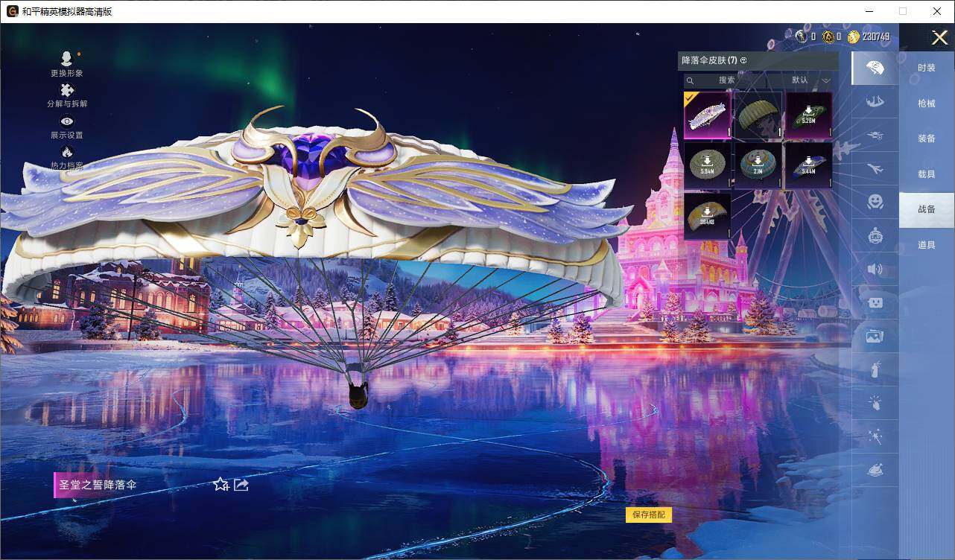Switch to 枪械 tab

coord(927,104)
